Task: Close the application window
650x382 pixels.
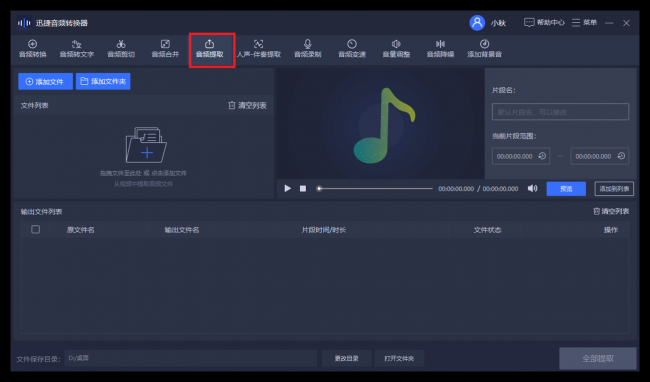Action: [626, 23]
